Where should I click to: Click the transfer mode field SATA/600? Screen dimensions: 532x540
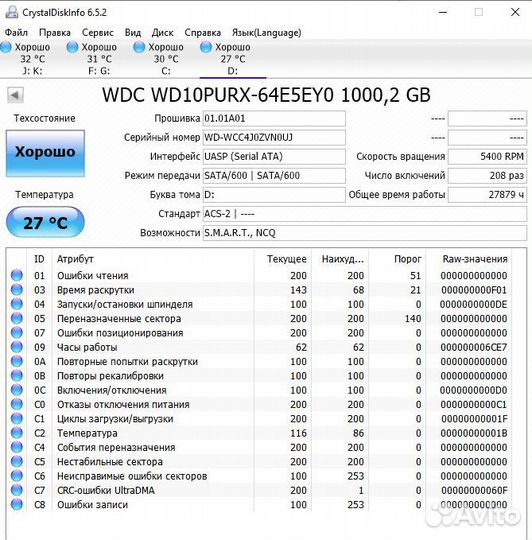point(274,176)
